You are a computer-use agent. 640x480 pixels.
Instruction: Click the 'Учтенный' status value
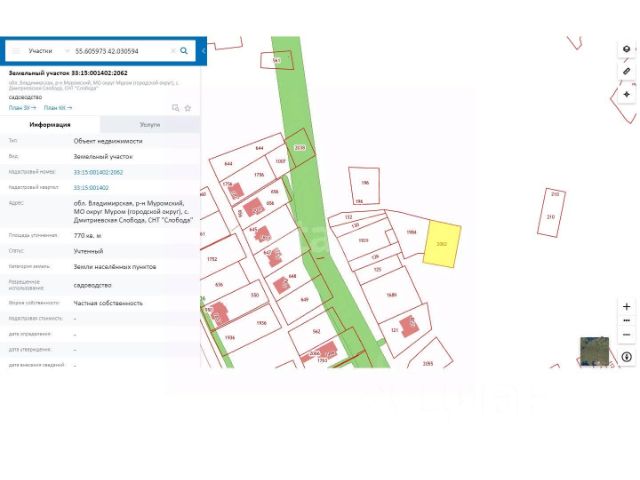[x=88, y=251]
